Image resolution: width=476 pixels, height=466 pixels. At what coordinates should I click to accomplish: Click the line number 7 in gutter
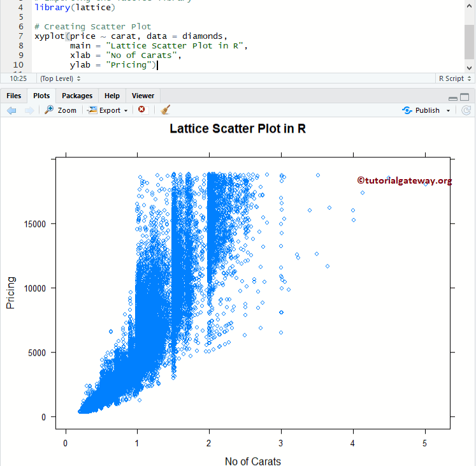(x=20, y=36)
